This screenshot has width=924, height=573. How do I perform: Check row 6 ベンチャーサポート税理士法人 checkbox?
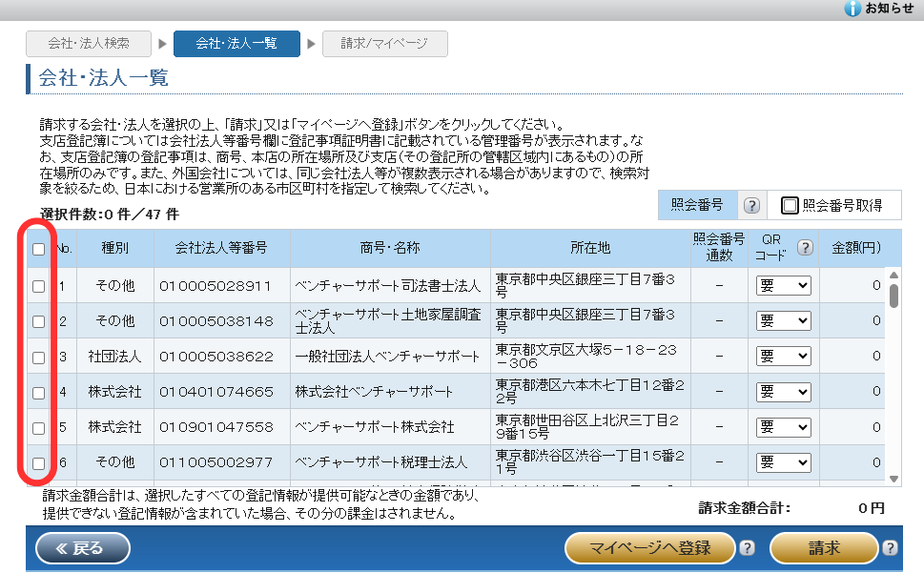39,462
